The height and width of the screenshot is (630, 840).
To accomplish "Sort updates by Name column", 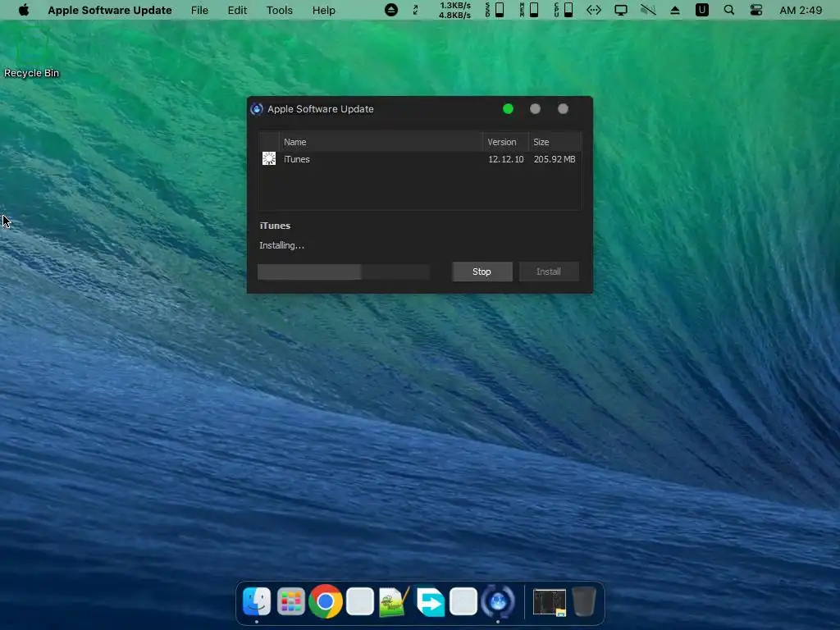I will pyautogui.click(x=381, y=142).
